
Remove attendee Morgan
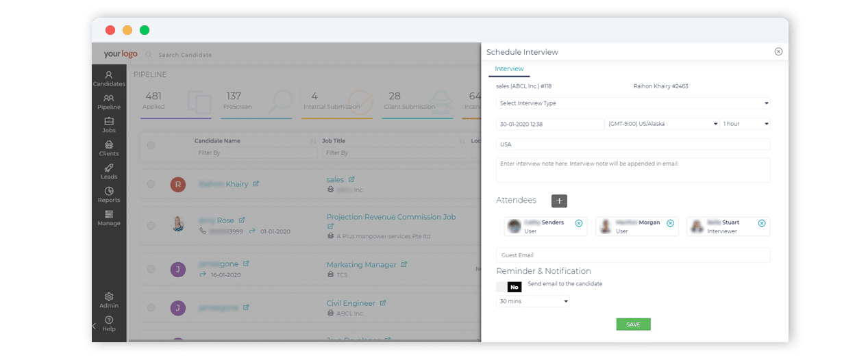(670, 223)
